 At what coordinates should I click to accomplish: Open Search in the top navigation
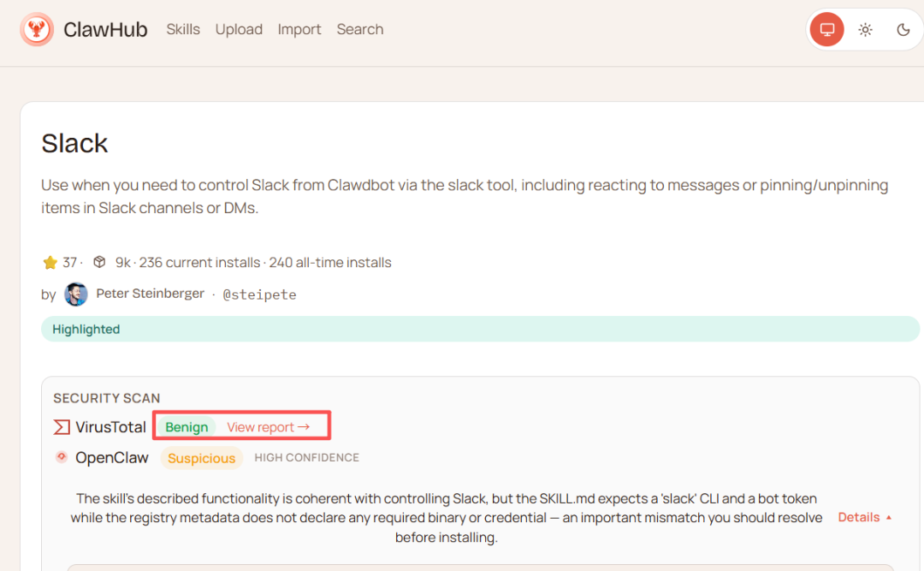359,30
